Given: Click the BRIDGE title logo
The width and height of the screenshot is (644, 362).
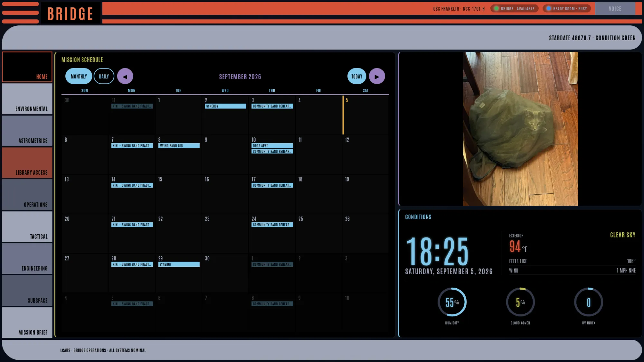Looking at the screenshot, I should [70, 14].
